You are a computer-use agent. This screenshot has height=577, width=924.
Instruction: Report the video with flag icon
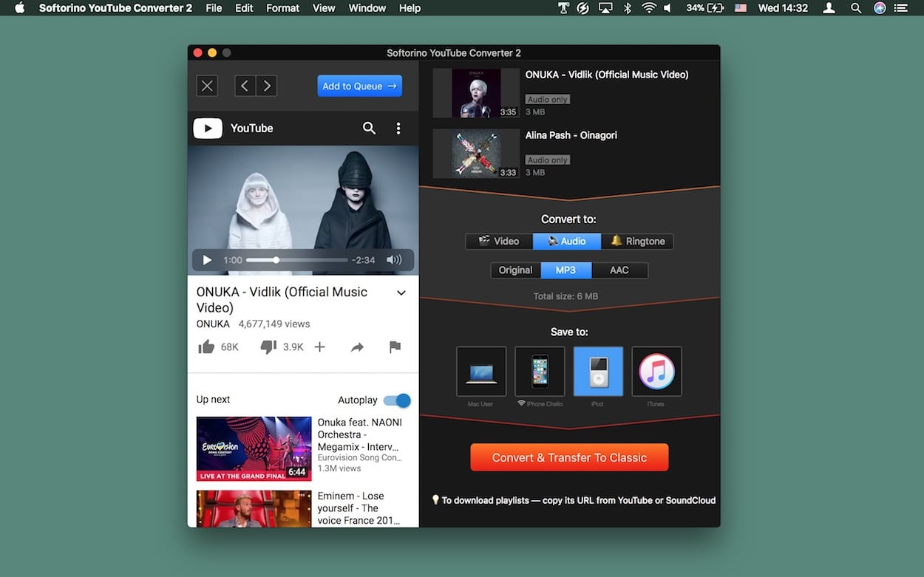(x=395, y=346)
